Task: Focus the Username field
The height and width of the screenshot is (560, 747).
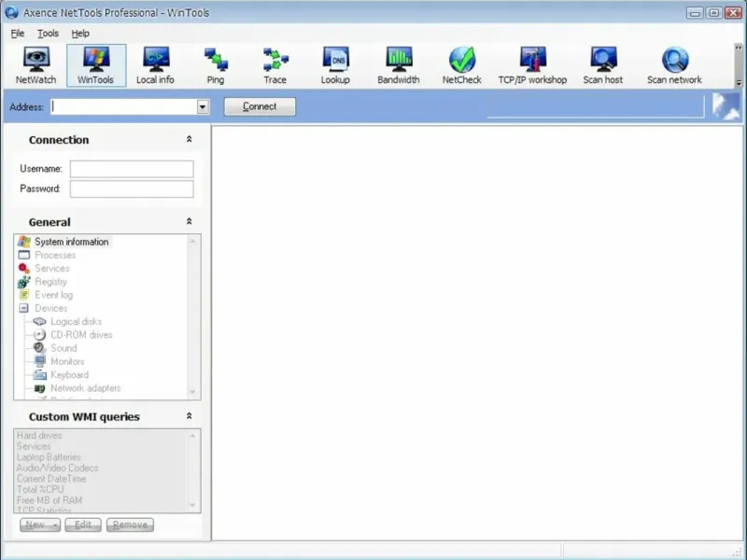Action: pyautogui.click(x=132, y=169)
